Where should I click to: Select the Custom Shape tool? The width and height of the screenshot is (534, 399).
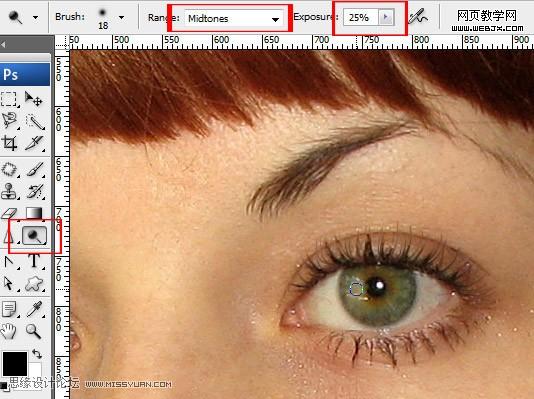pyautogui.click(x=34, y=283)
